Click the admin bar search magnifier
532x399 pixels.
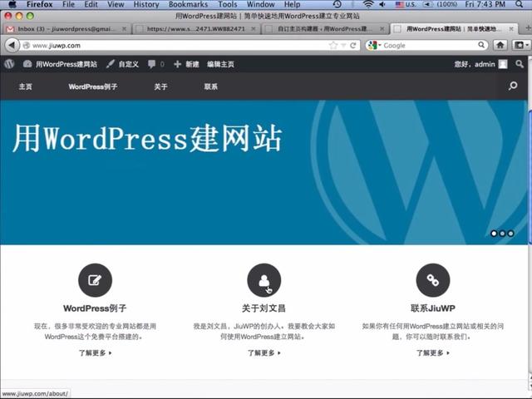click(x=520, y=64)
